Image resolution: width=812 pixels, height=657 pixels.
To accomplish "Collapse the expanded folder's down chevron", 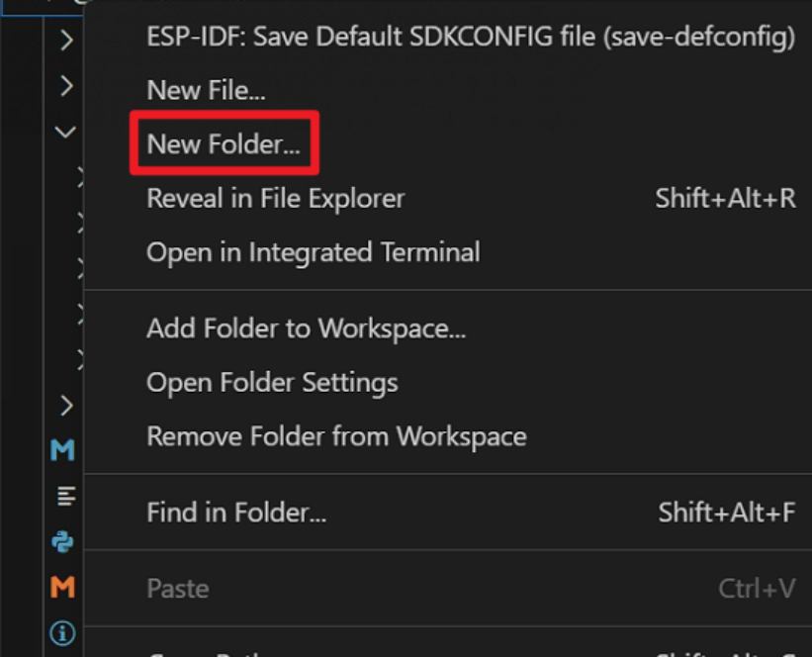I will [65, 132].
